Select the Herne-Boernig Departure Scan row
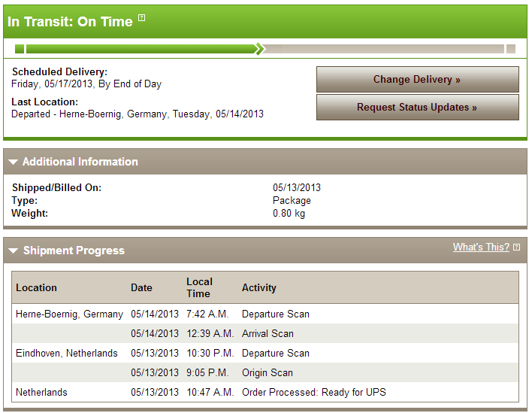This screenshot has width=532, height=413. [265, 314]
